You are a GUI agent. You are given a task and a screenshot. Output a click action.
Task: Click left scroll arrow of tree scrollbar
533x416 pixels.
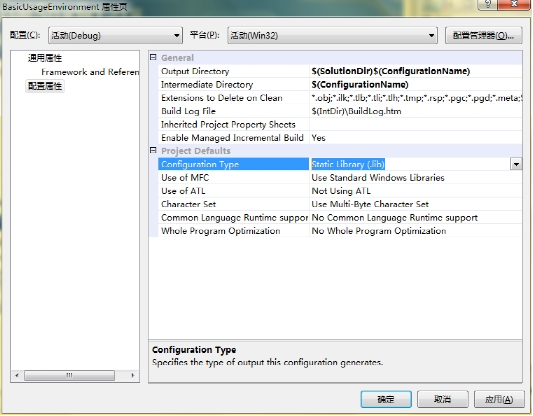[17, 376]
